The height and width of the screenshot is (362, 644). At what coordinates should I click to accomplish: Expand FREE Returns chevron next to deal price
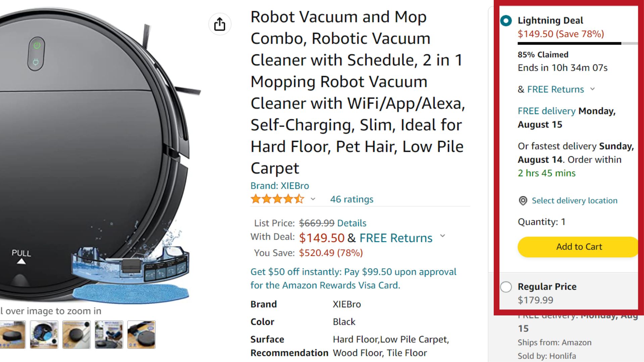(443, 236)
